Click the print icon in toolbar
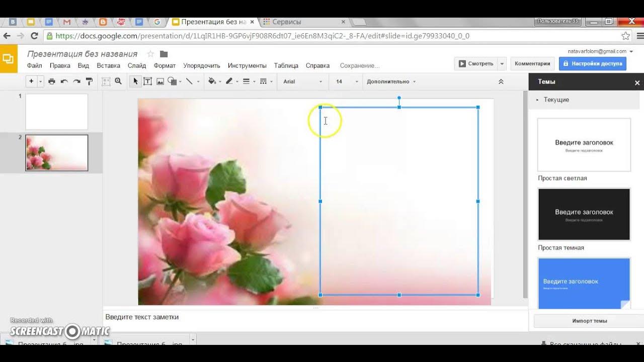Screen dimensions: 644x362 pyautogui.click(x=51, y=81)
